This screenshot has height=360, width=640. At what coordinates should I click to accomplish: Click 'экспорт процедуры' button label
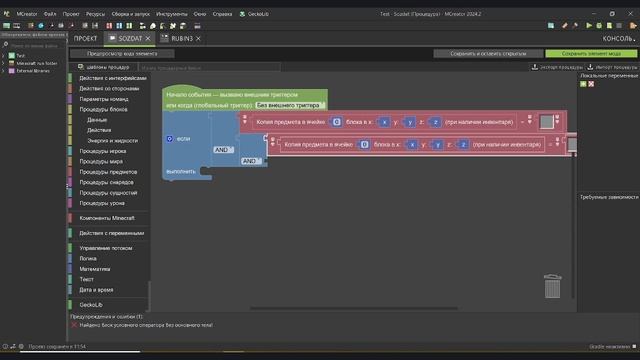pos(561,67)
